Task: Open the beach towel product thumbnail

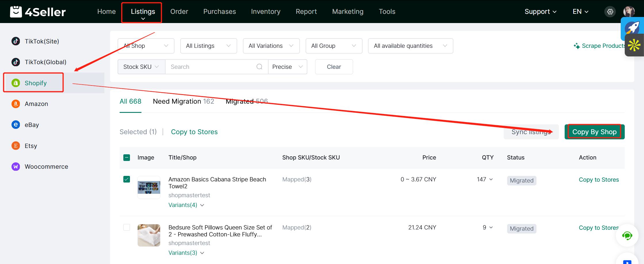Action: coord(149,187)
